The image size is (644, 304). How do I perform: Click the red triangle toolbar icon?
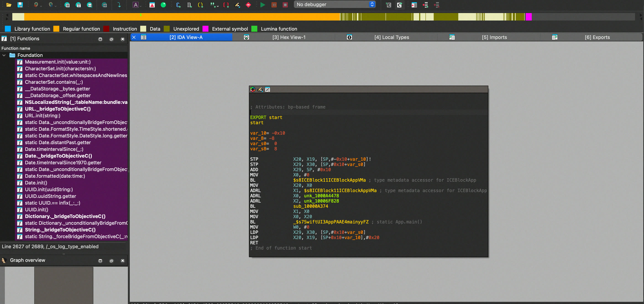pyautogui.click(x=152, y=5)
